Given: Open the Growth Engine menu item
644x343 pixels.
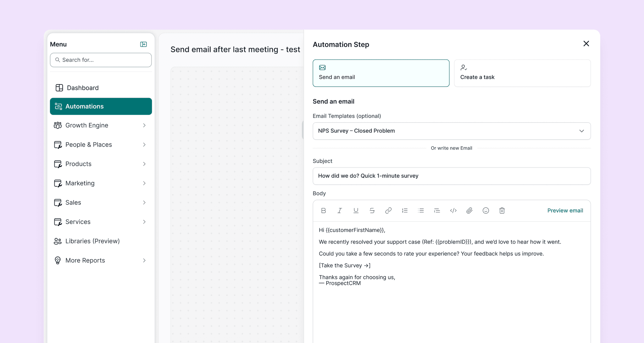Looking at the screenshot, I should (101, 125).
